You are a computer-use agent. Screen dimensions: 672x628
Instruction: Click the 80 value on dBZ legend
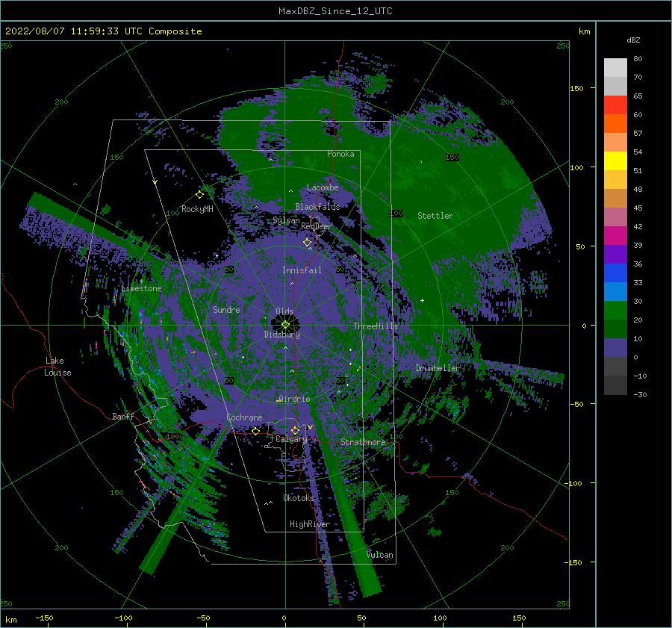point(638,59)
